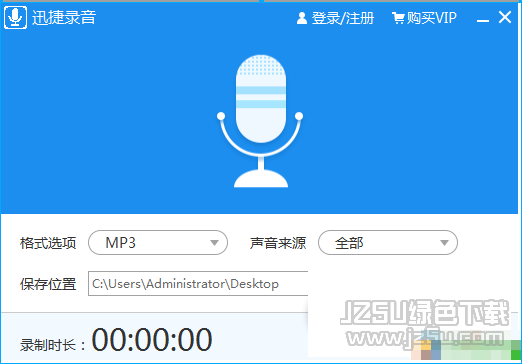
Task: Click the 格式选项 label
Action: 48,243
